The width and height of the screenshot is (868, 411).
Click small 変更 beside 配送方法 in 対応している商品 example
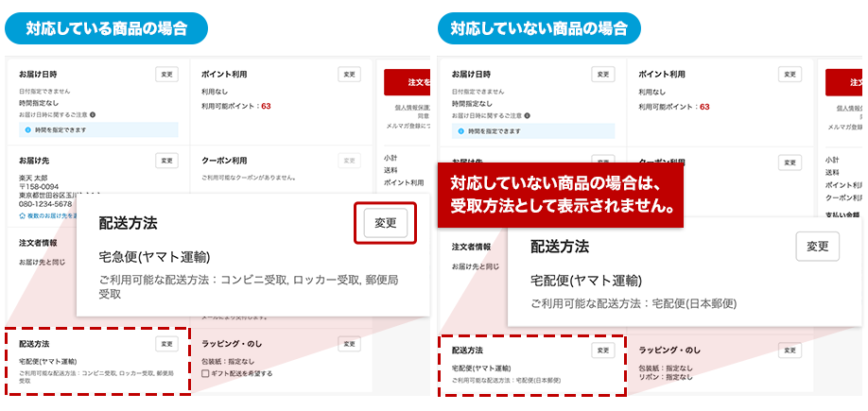tap(166, 344)
